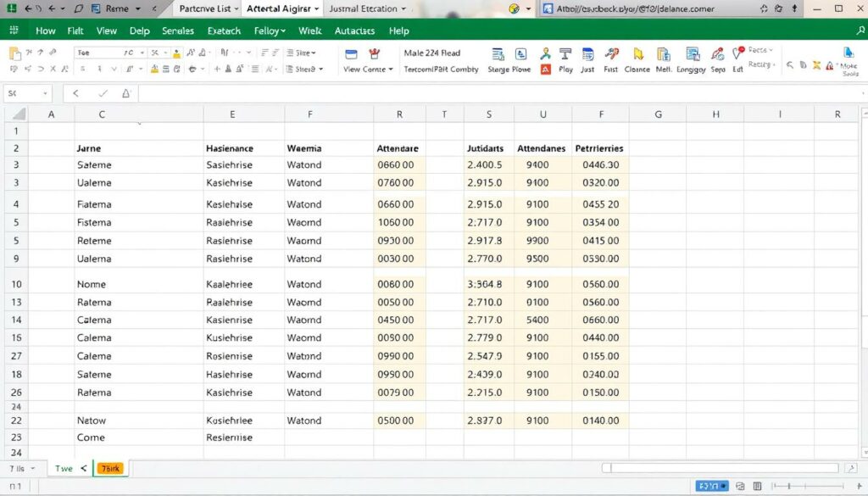Screen dimensions: 868x496
Task: Select the cell containing Nome
Action: tap(139, 284)
